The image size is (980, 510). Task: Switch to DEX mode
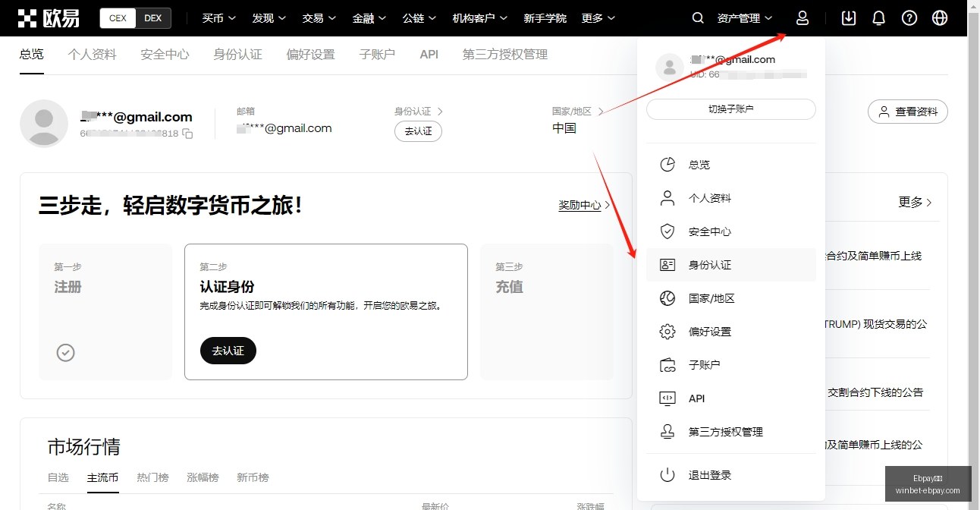point(153,18)
